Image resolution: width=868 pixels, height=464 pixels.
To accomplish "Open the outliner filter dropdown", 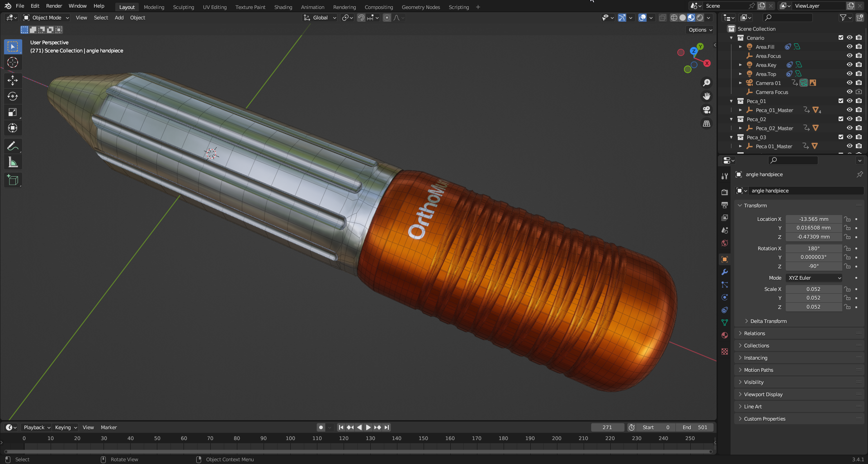I will [x=845, y=18].
